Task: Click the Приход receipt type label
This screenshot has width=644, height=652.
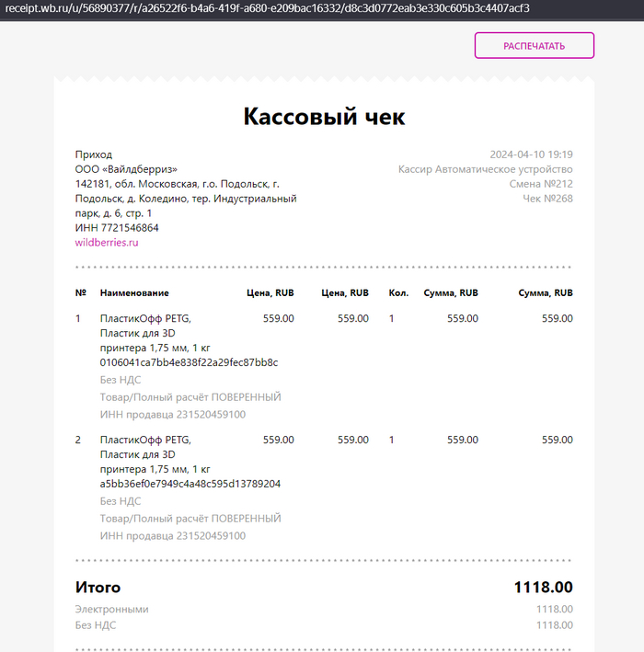Action: coord(94,154)
